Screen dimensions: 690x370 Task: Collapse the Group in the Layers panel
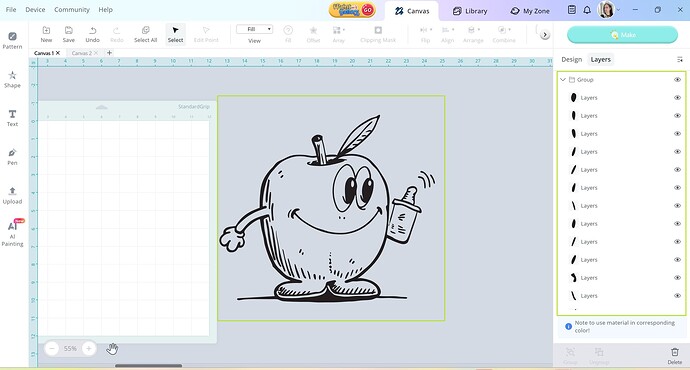click(563, 80)
